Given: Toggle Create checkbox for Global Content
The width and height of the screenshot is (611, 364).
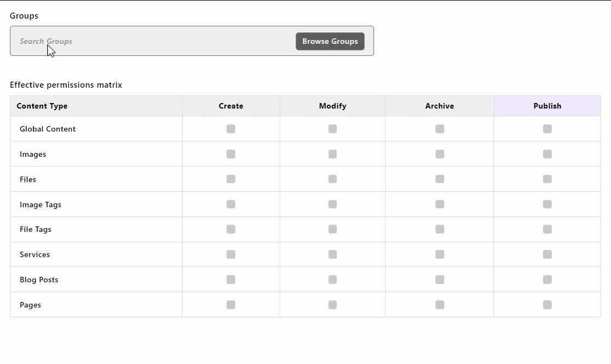Looking at the screenshot, I should [x=231, y=129].
